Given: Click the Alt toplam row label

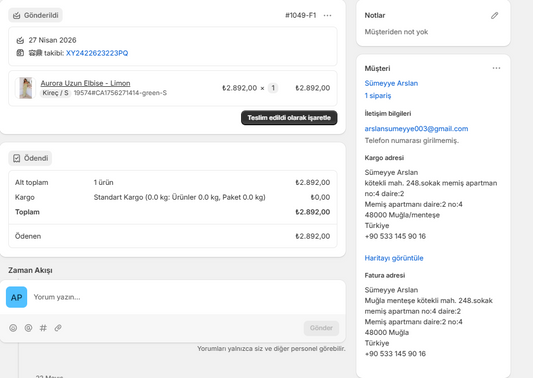Looking at the screenshot, I should (32, 183).
